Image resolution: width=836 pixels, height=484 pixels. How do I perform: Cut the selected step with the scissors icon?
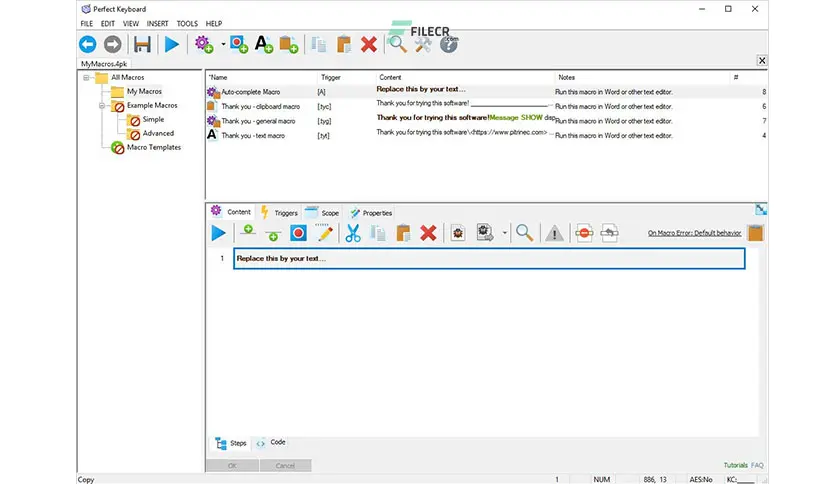(353, 233)
